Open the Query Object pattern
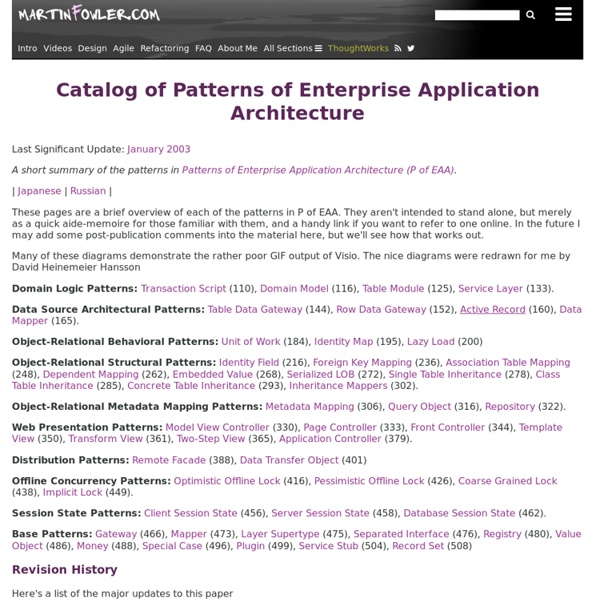 tap(419, 407)
